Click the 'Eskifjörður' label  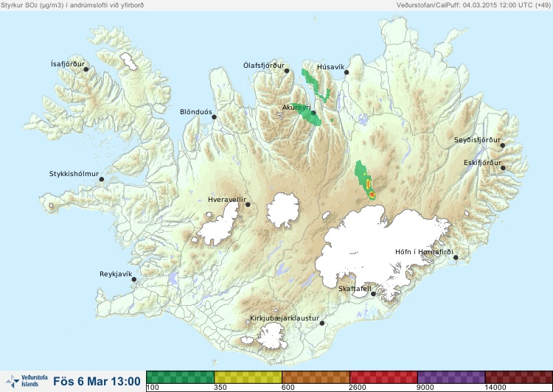(482, 163)
